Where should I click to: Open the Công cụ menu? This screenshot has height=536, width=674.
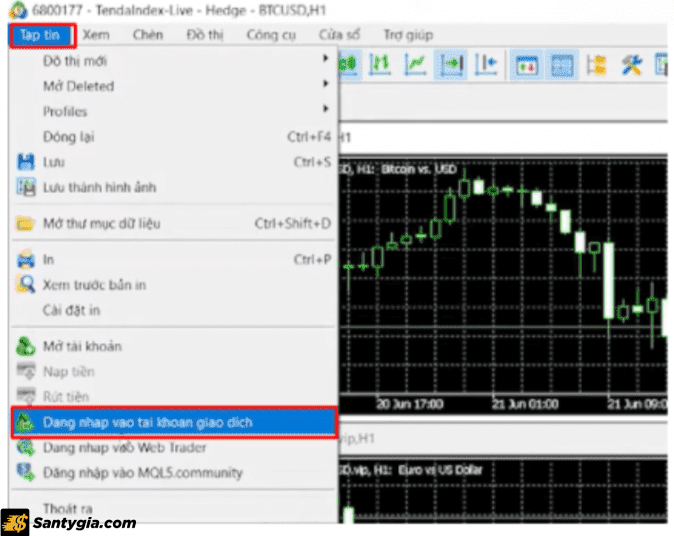coord(271,35)
